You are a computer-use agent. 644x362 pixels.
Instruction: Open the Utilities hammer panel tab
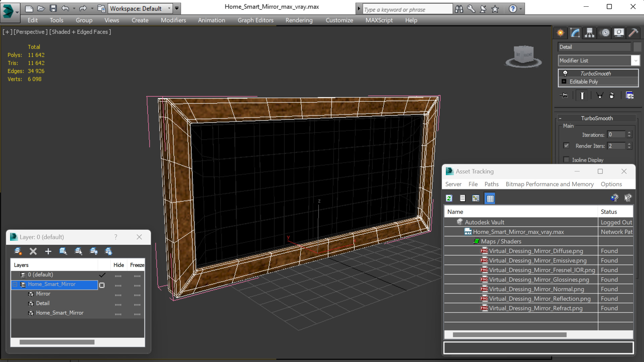pos(633,32)
